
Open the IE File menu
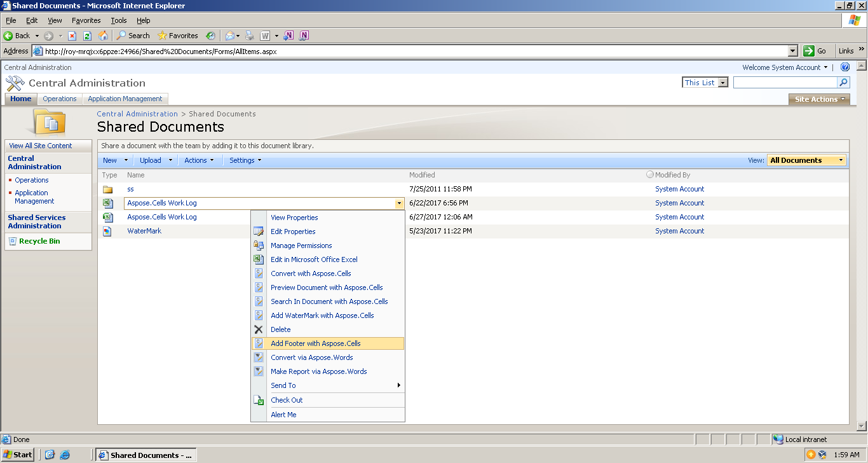coord(11,20)
